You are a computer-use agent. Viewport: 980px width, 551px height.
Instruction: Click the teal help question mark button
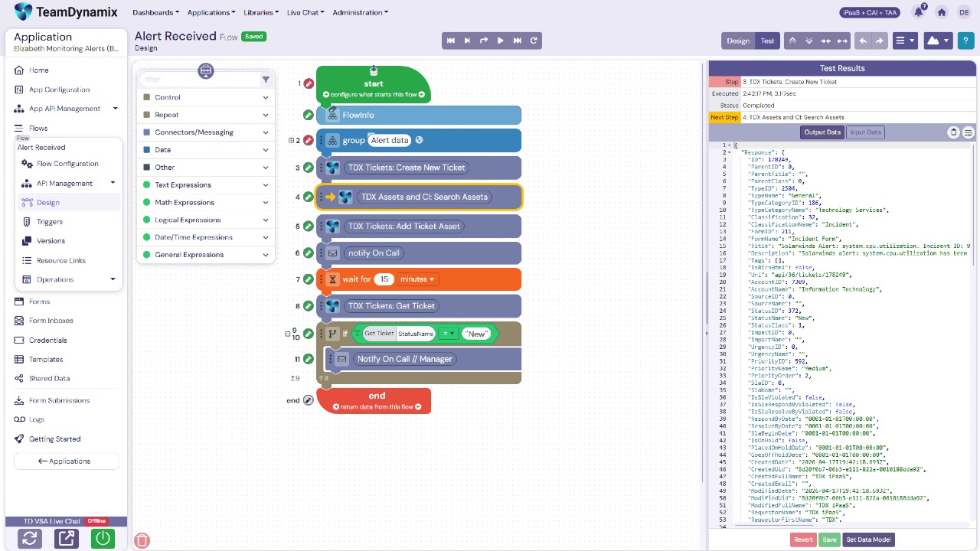coord(965,41)
